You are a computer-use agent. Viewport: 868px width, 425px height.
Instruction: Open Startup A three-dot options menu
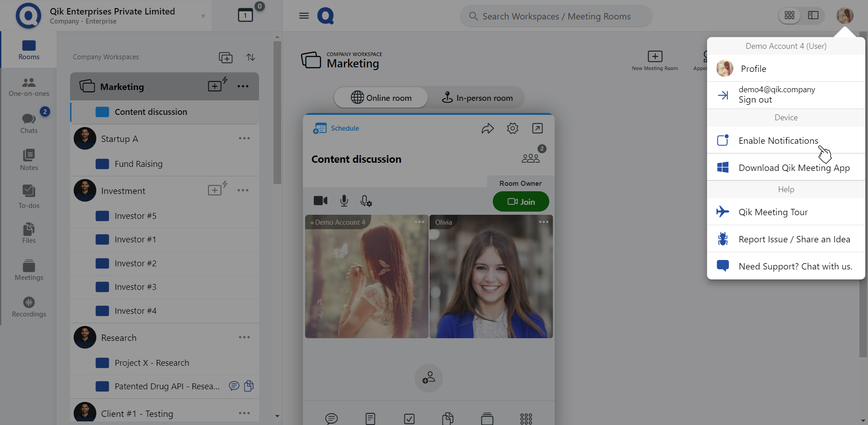[244, 138]
